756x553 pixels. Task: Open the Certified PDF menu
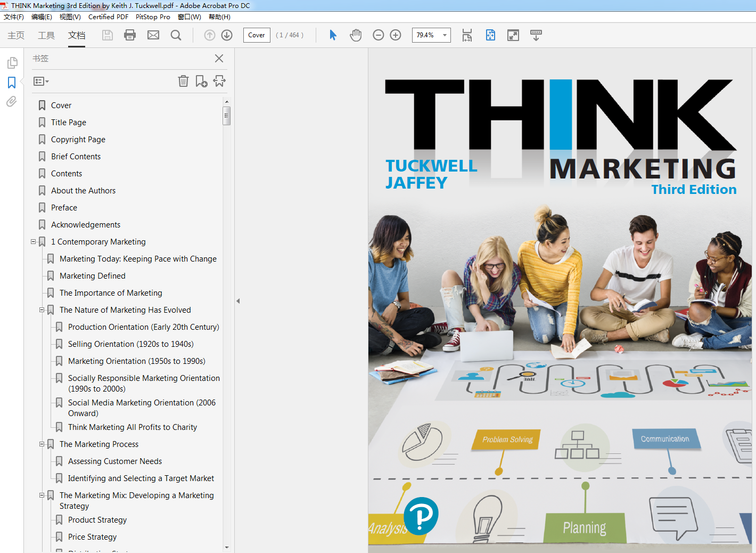tap(108, 17)
